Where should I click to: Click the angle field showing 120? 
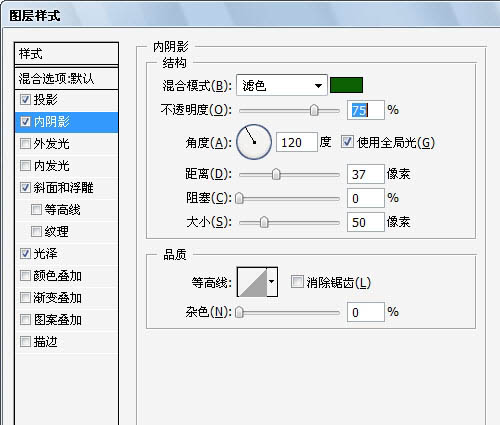click(297, 142)
